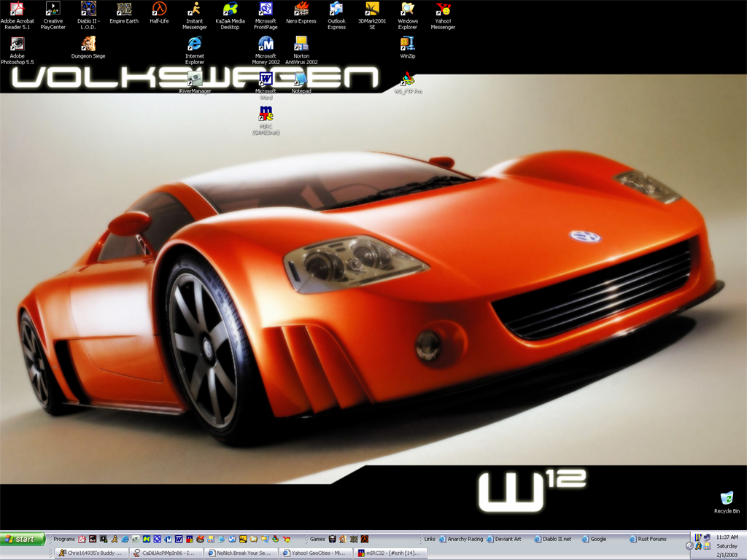This screenshot has height=560, width=747.
Task: Select 3DMark2001 SE desktop icon
Action: pyautogui.click(x=372, y=16)
